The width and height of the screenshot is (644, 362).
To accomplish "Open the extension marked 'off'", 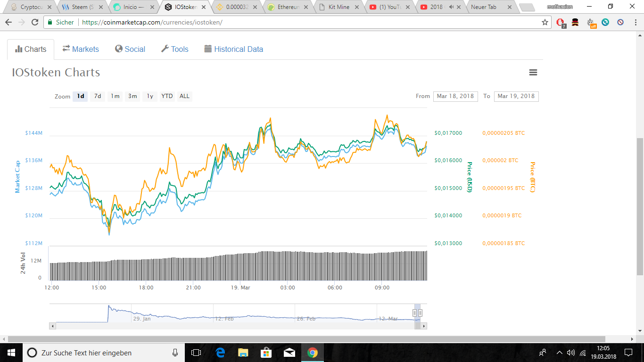I will click(591, 23).
